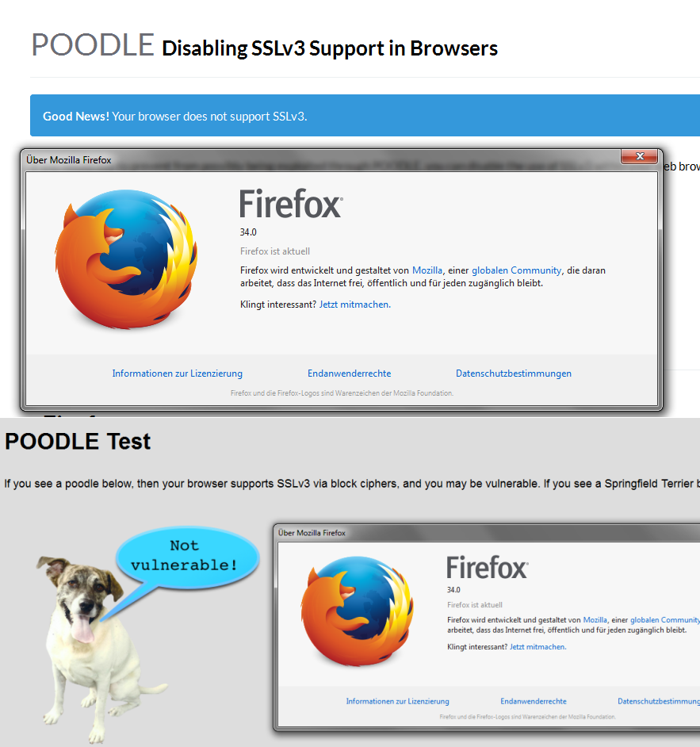
Task: Click the Firefox wordmark in lower dialog
Action: 487,567
